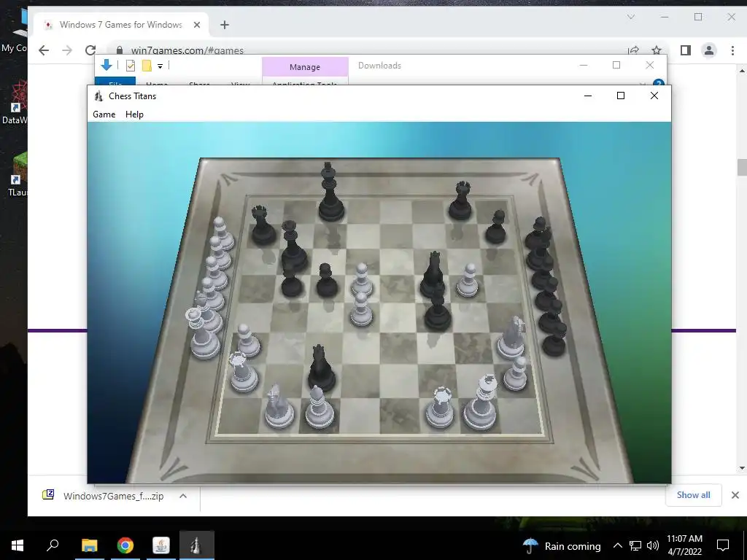Open Chrome's three-dot menu
This screenshot has width=747, height=560.
coord(732,50)
